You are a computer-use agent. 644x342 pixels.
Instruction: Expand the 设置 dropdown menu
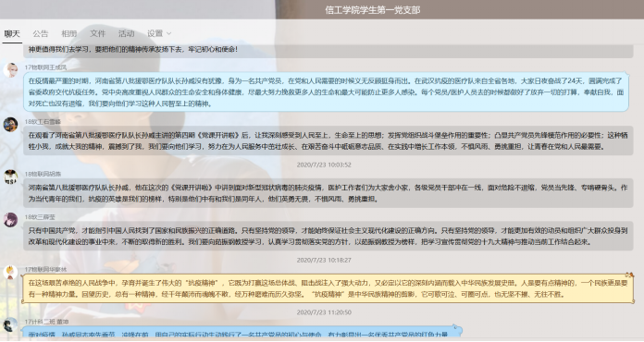pyautogui.click(x=159, y=33)
